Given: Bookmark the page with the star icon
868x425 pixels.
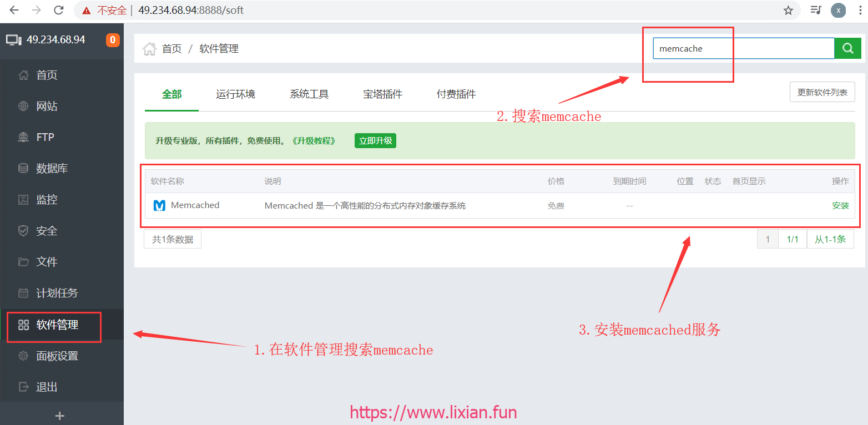Looking at the screenshot, I should pos(788,10).
